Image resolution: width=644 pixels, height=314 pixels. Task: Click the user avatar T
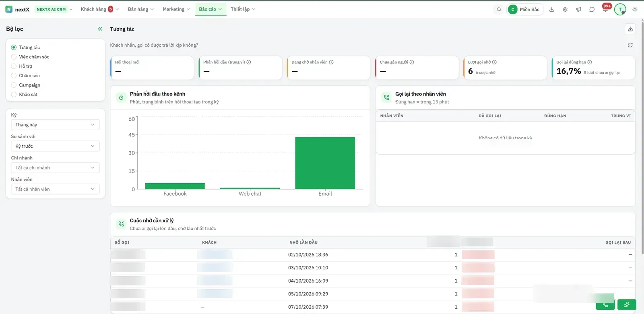620,9
